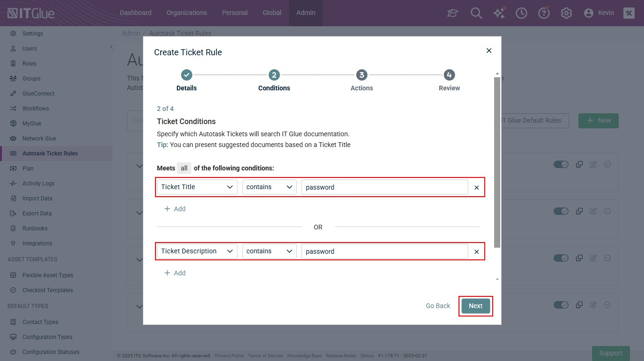The image size is (644, 361).
Task: Click Go Back in the dialog
Action: tap(438, 306)
